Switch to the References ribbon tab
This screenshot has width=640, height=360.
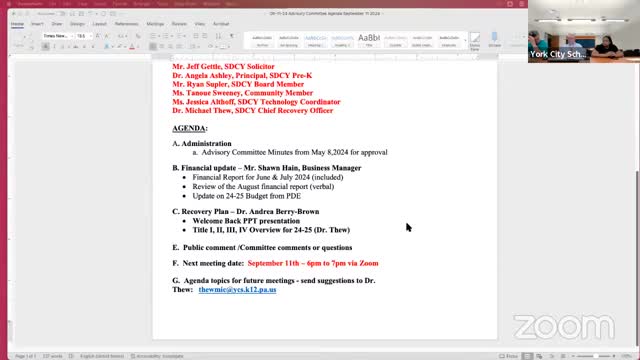[x=127, y=24]
